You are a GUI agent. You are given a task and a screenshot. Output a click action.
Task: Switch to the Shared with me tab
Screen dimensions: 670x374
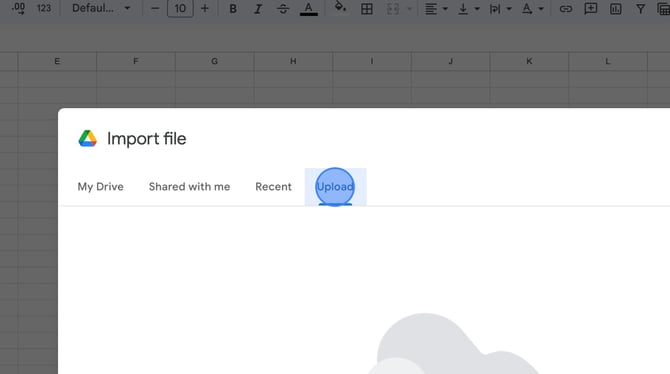189,187
